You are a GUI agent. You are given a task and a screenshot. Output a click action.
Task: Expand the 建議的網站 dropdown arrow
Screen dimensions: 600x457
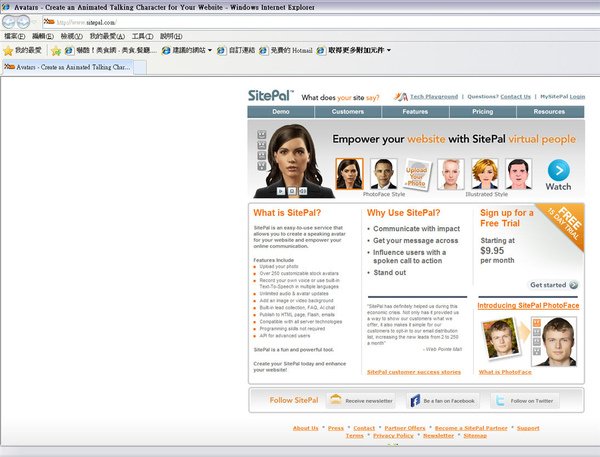click(210, 51)
